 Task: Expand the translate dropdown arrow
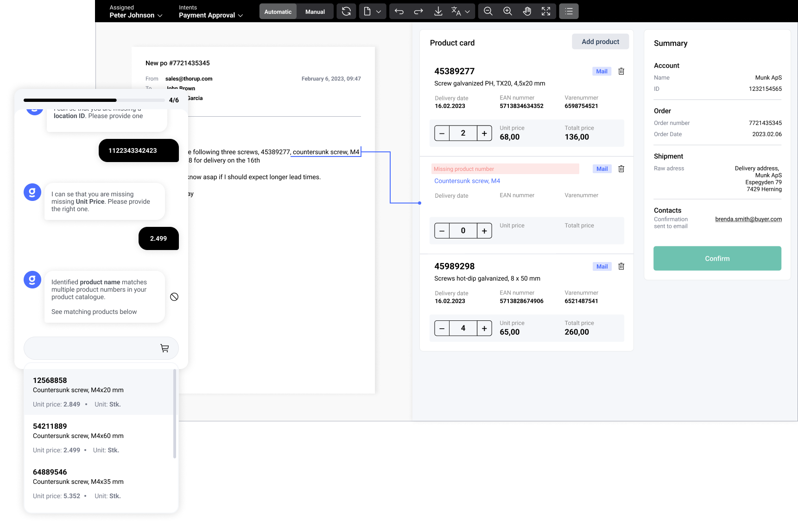(x=467, y=12)
